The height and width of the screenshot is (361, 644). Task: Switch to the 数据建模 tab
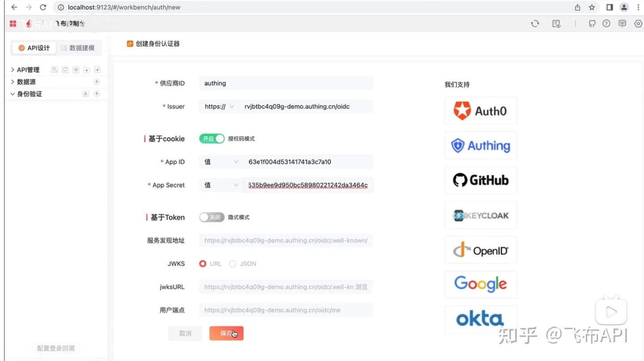(77, 48)
